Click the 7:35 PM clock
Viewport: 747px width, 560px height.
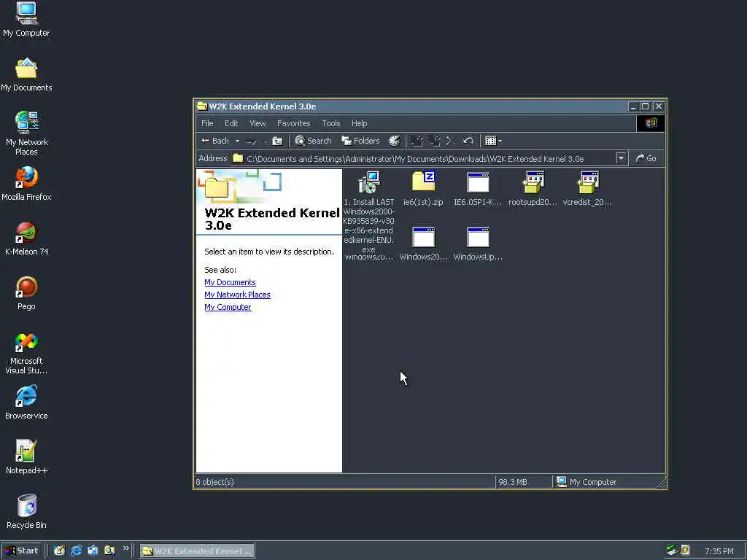coord(719,551)
